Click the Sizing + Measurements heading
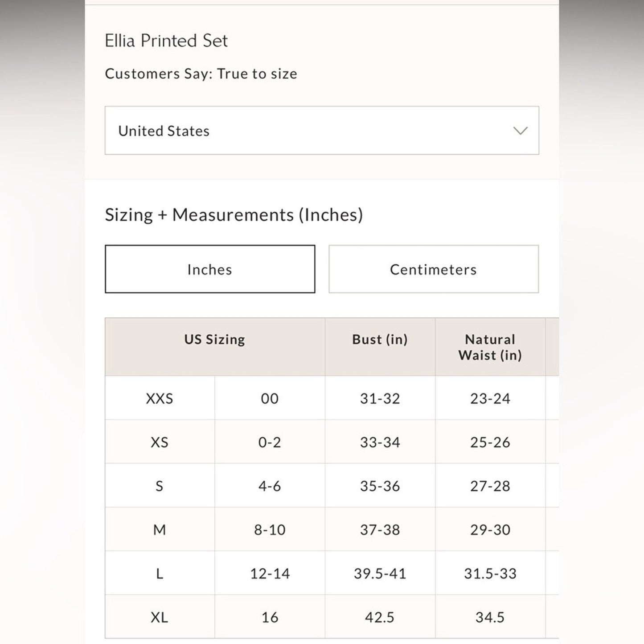644x644 pixels. (x=234, y=214)
